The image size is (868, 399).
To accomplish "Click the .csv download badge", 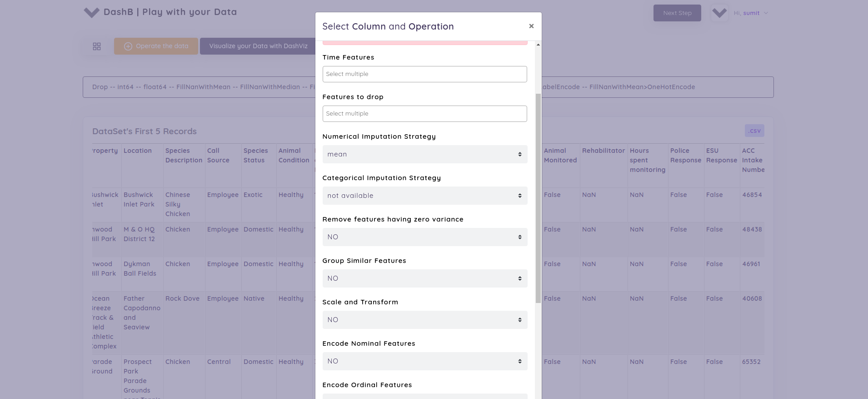I will [754, 131].
